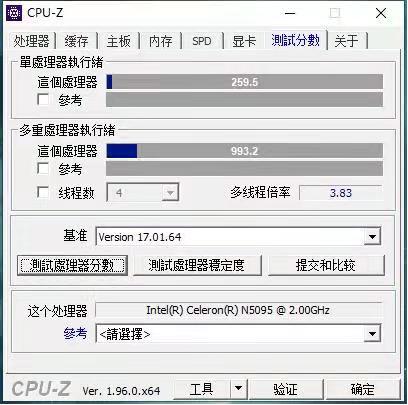Screen dimensions: 408x405
Task: Enable 參考 checkbox under single-thread section
Action: point(43,100)
